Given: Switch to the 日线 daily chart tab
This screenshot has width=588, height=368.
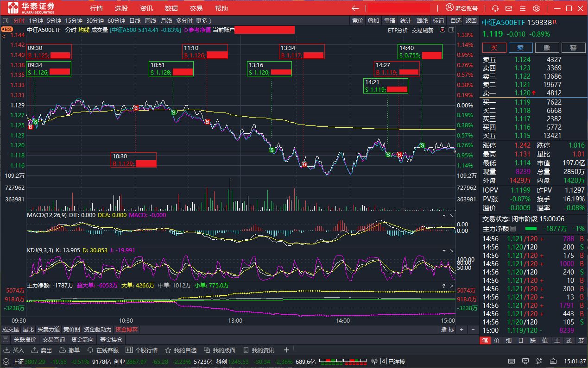Looking at the screenshot, I should pyautogui.click(x=135, y=20).
